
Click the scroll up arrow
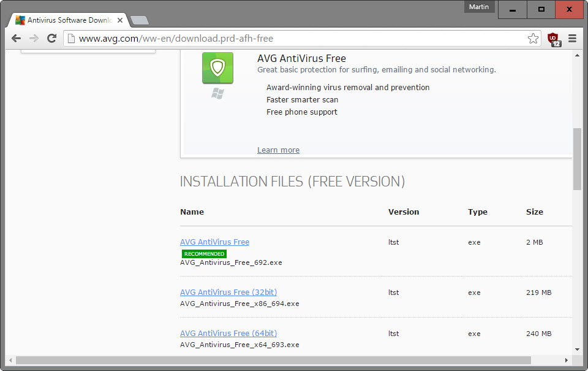(577, 56)
